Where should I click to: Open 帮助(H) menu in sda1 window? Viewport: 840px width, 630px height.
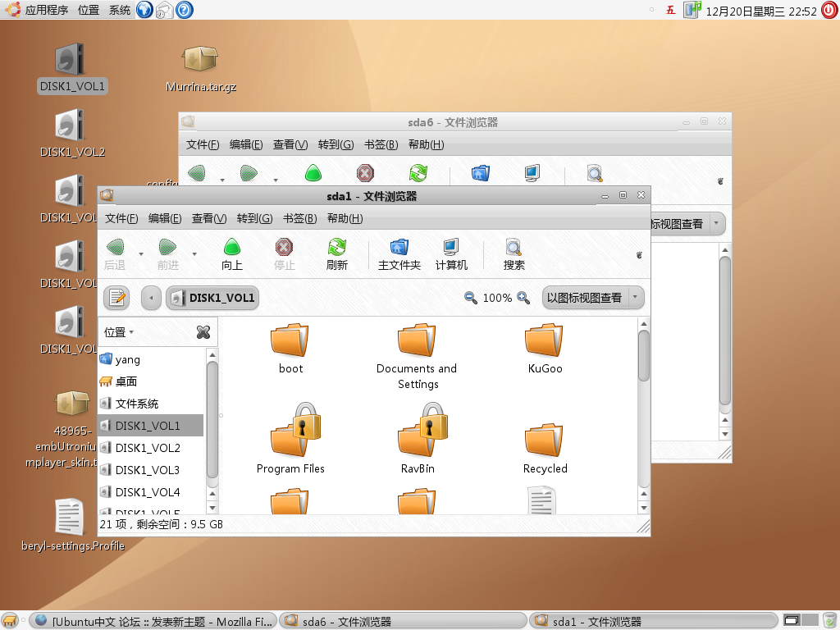click(x=345, y=218)
